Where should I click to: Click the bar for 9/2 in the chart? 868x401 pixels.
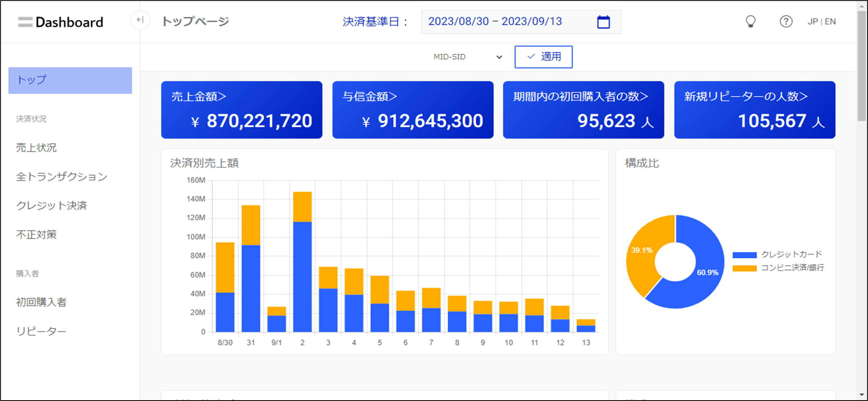[x=302, y=261]
